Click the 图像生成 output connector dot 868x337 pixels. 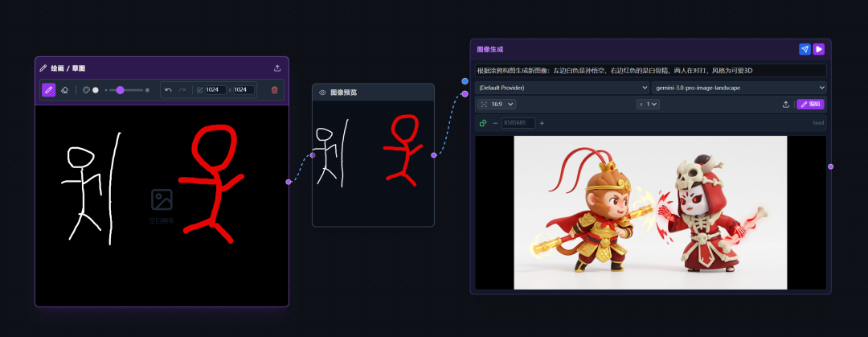pos(830,166)
